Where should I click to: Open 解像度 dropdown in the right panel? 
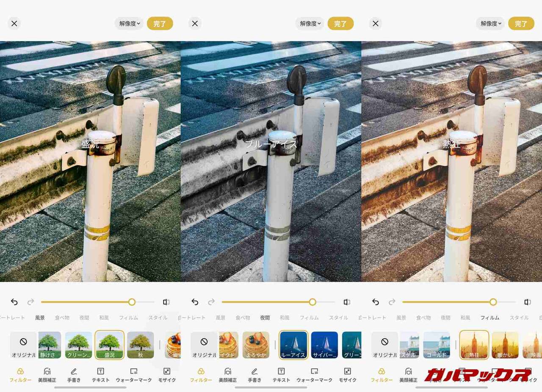coord(491,24)
